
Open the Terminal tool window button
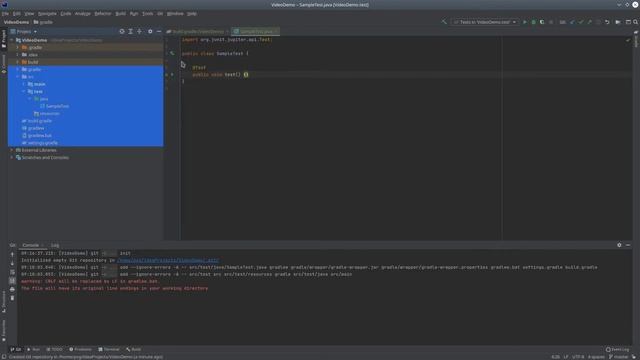[x=109, y=349]
